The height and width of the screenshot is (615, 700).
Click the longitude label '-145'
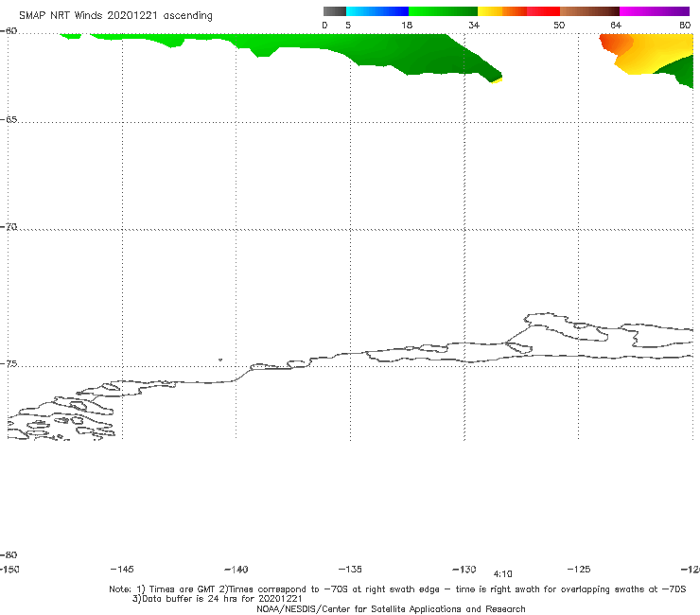(122, 569)
